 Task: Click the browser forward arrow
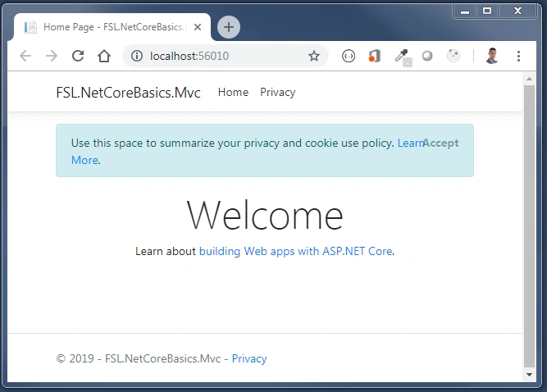[52, 56]
